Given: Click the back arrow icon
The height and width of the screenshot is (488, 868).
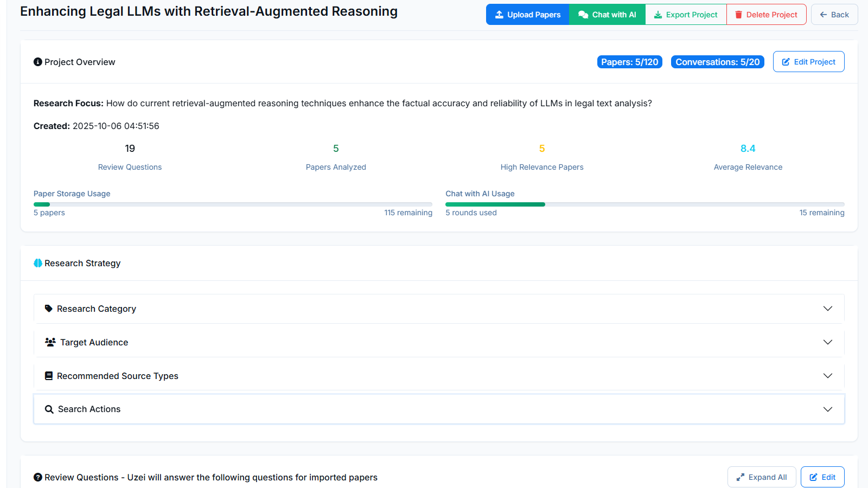Looking at the screenshot, I should (824, 15).
